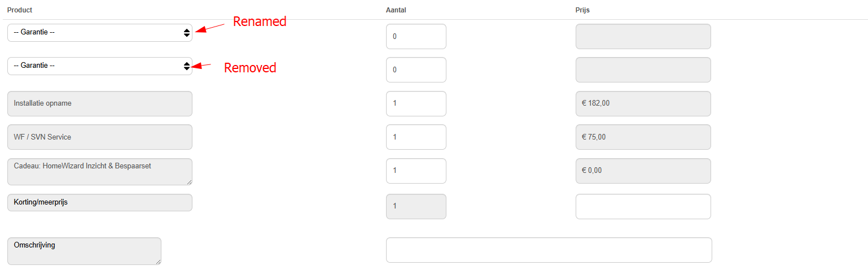Click the disabled Aantal field for Korting/meerprijs
The height and width of the screenshot is (278, 868).
(x=416, y=207)
